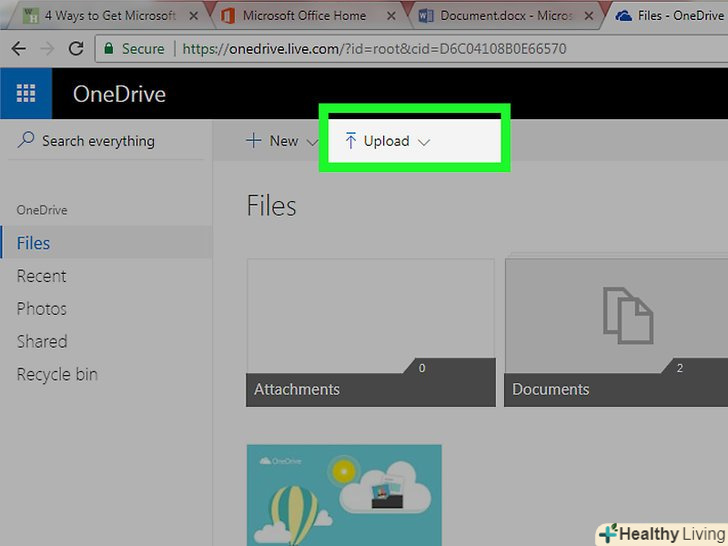Switch to Microsoft Office Home tab
728x546 pixels.
(305, 16)
